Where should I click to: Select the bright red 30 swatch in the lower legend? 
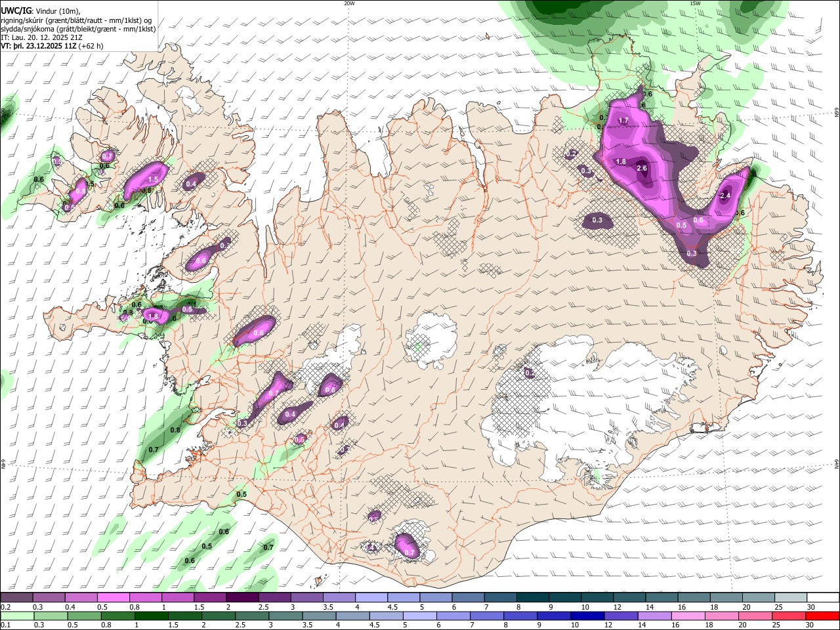(x=822, y=616)
